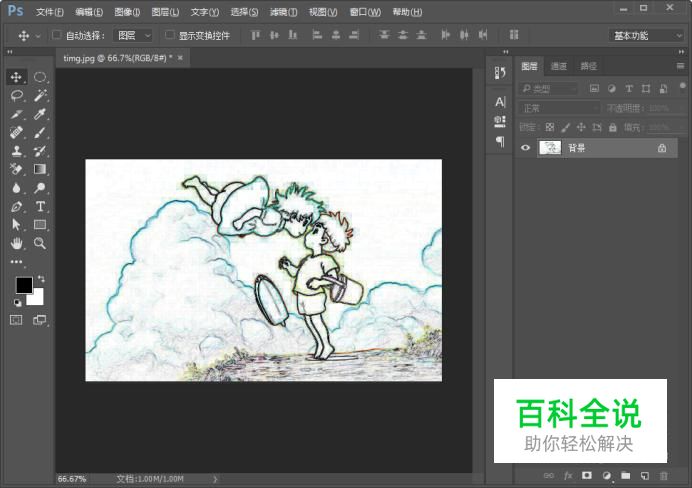Toggle pixel layer filter
The image size is (692, 488).
click(594, 89)
